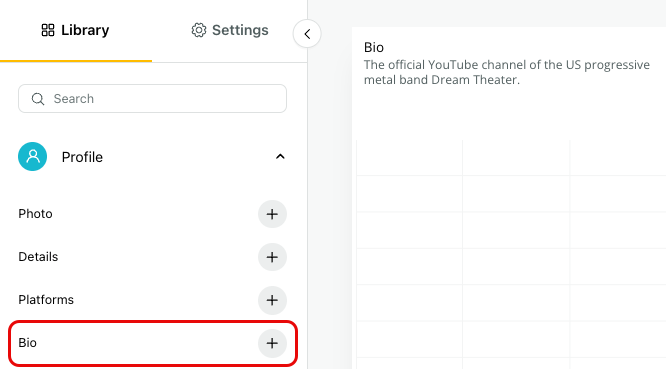The height and width of the screenshot is (369, 666).
Task: Click the gear icon beside Settings
Action: [198, 30]
